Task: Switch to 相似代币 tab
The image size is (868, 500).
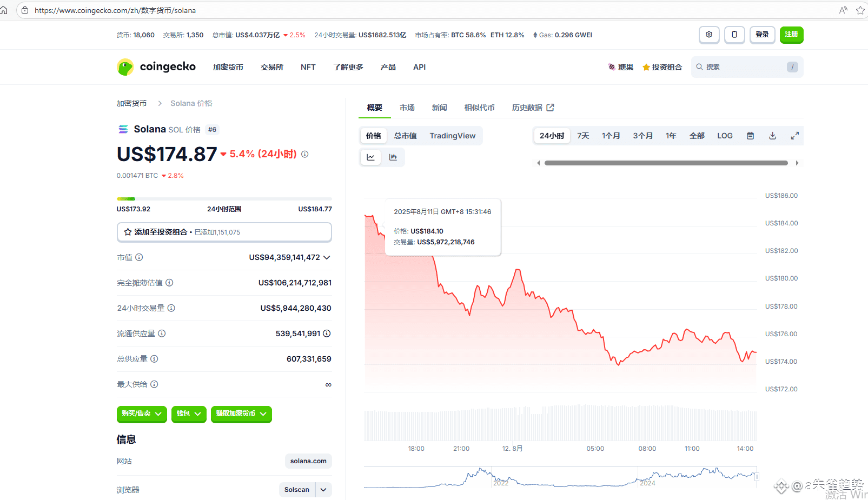Action: coord(480,108)
